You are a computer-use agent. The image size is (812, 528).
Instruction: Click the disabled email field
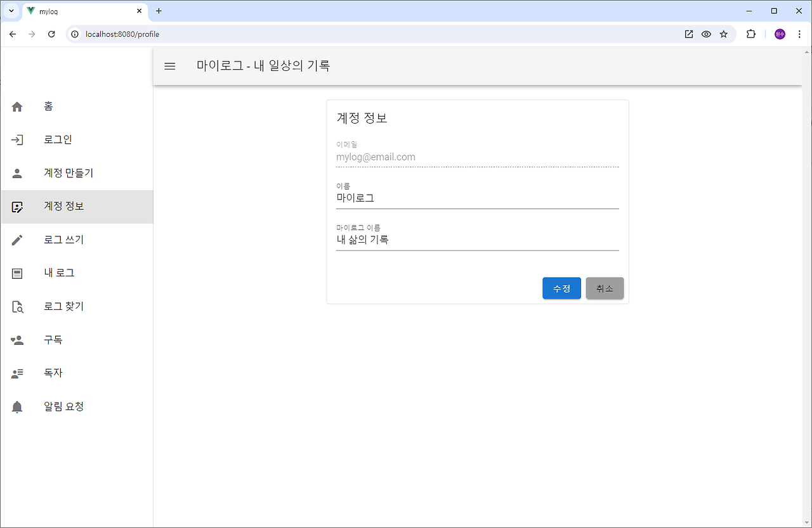pos(477,154)
